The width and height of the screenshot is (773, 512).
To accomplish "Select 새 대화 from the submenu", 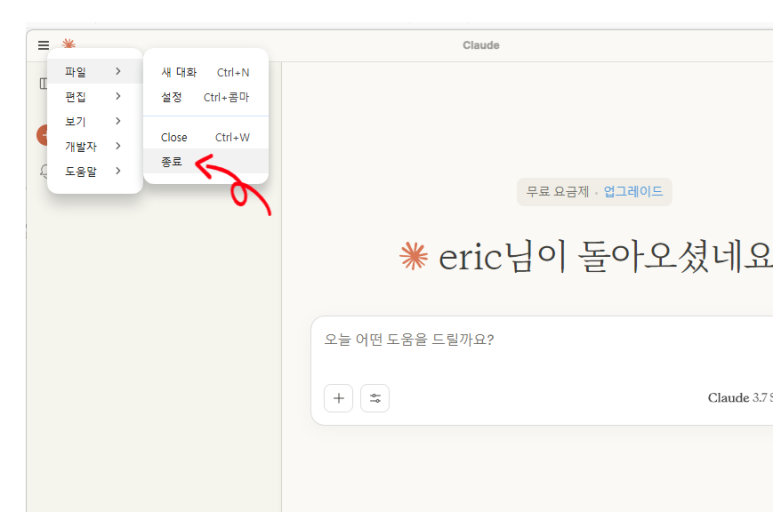I will pyautogui.click(x=206, y=72).
